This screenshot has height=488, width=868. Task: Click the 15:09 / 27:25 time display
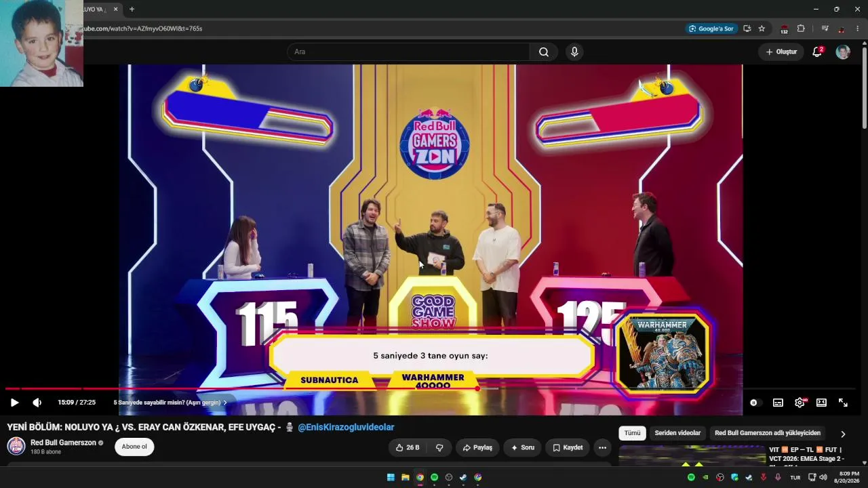77,403
